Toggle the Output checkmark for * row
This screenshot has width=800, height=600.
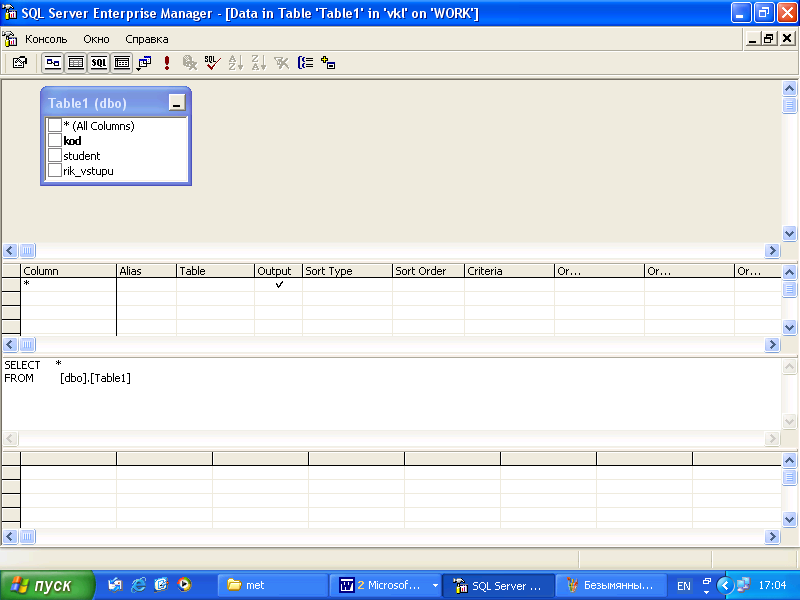tap(279, 285)
